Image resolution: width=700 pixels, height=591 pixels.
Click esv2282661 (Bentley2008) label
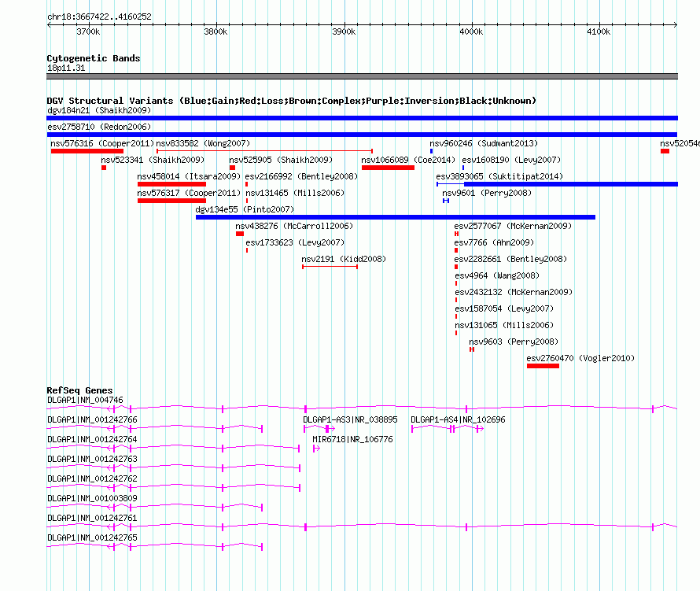(x=510, y=259)
